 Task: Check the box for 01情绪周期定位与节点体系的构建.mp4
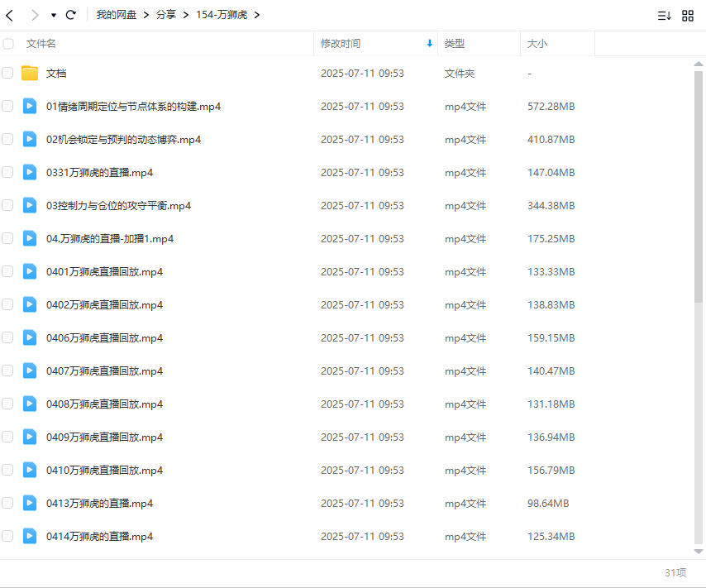click(x=7, y=107)
